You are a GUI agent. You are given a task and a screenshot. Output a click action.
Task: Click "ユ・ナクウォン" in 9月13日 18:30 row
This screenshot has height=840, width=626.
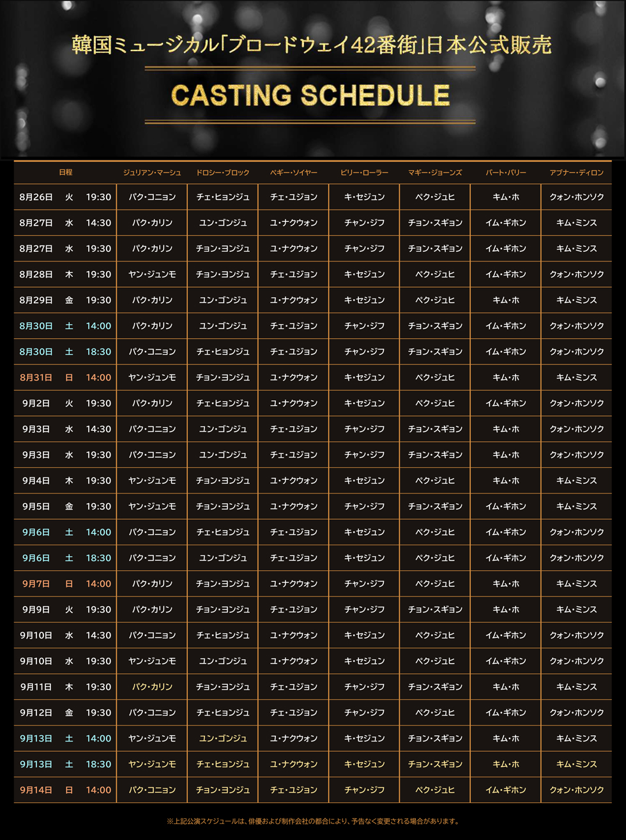[294, 764]
